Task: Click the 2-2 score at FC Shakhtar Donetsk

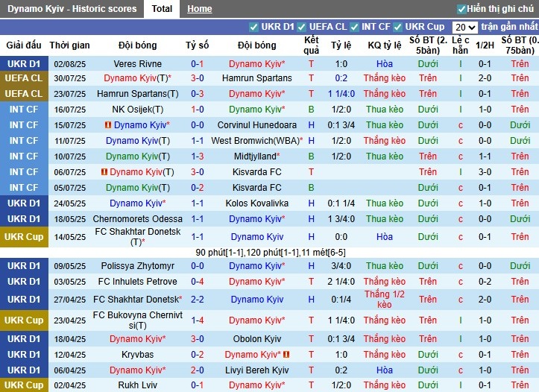Action: [x=198, y=300]
